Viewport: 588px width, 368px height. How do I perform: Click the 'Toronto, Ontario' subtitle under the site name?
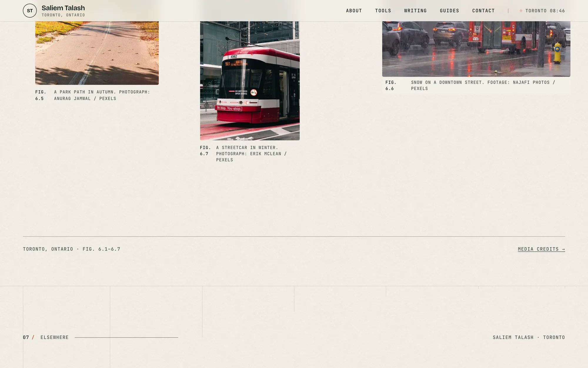(63, 15)
